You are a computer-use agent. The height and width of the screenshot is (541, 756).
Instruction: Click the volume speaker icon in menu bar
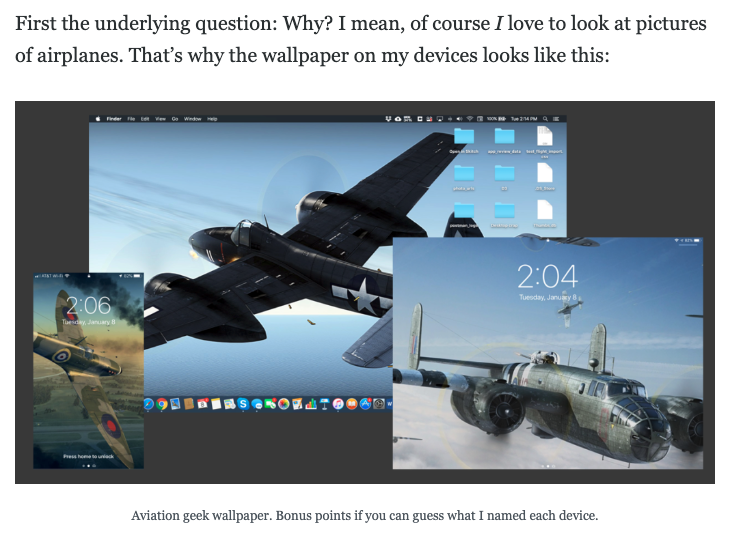[459, 119]
